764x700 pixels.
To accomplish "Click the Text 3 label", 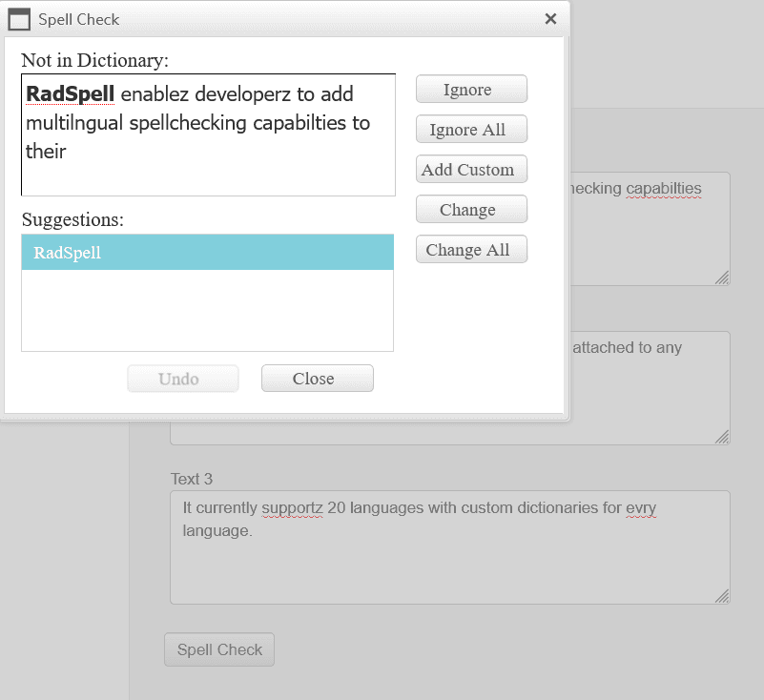I will tap(192, 479).
